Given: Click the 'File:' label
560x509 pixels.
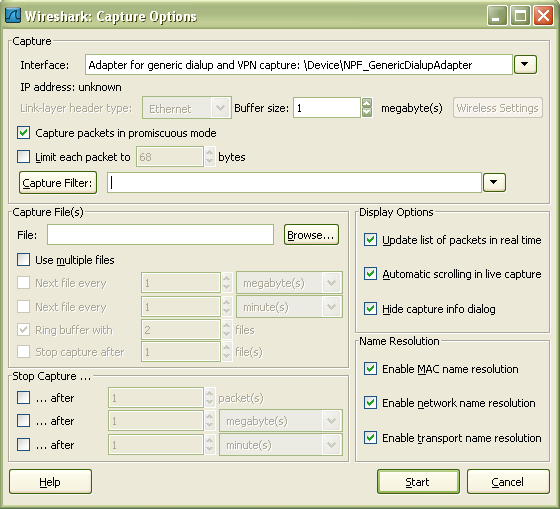Looking at the screenshot, I should click(x=27, y=235).
